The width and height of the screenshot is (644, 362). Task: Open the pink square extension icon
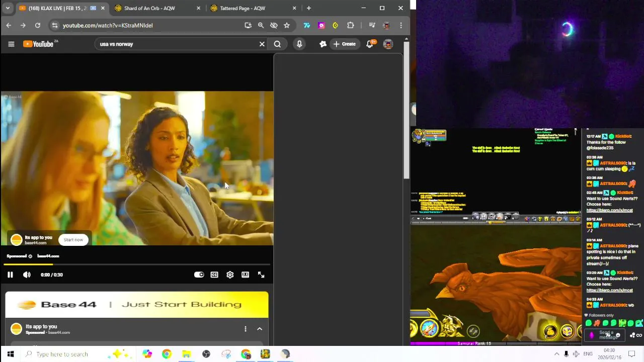tap(321, 25)
